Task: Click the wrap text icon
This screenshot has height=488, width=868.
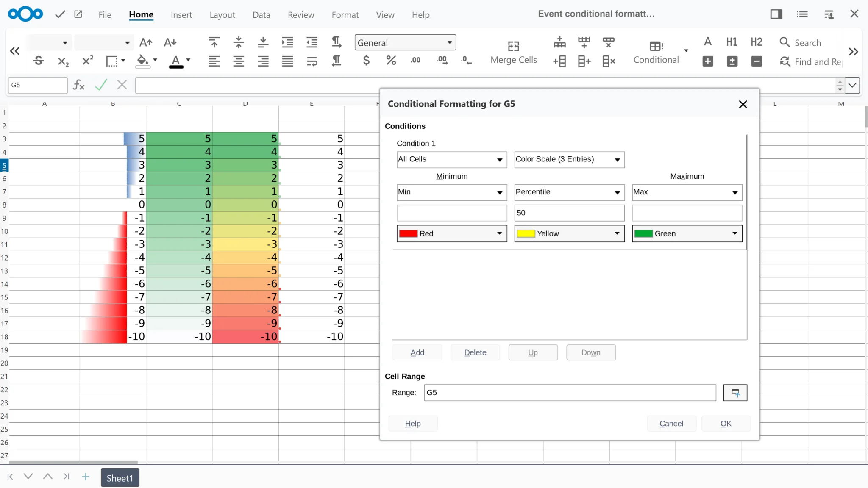Action: pyautogui.click(x=312, y=61)
